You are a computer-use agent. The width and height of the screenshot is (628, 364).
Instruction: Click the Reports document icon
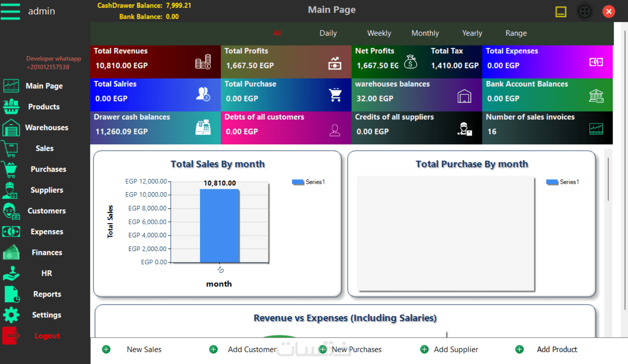12,294
